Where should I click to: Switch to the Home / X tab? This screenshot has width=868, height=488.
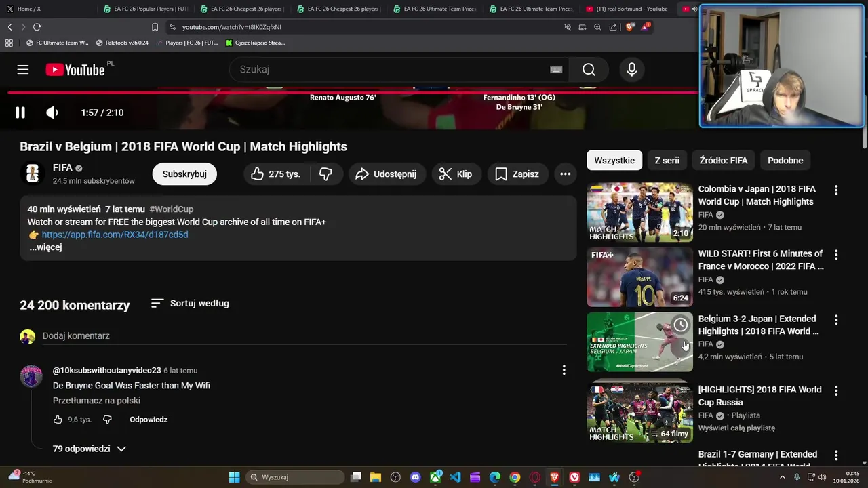[47, 9]
